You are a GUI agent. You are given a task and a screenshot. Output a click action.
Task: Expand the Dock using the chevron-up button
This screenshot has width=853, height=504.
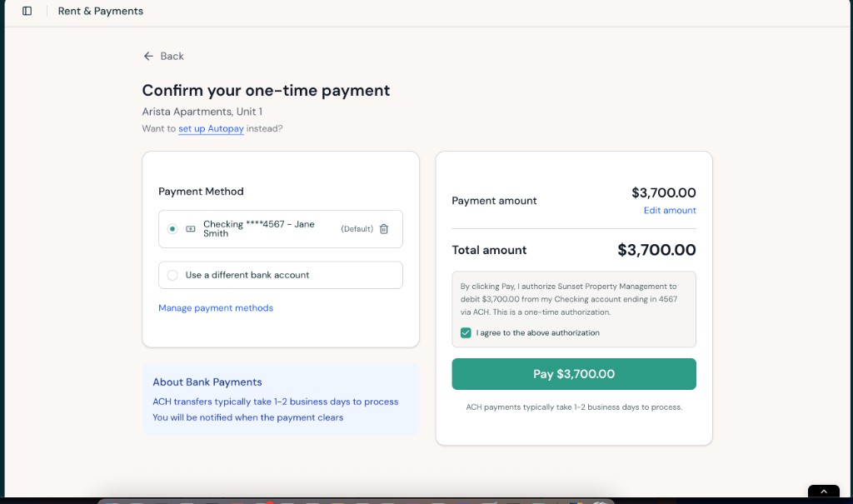823,492
